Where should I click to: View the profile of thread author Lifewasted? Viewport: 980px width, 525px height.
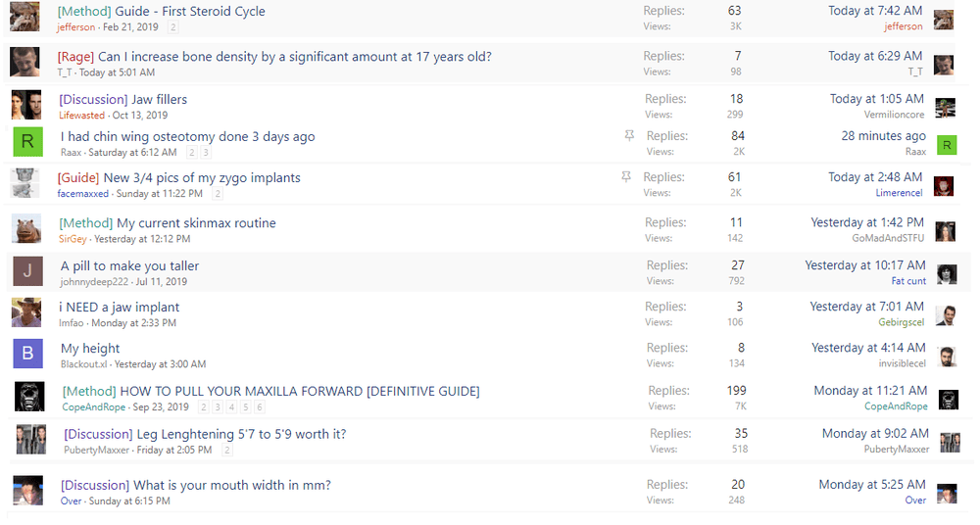pyautogui.click(x=81, y=115)
